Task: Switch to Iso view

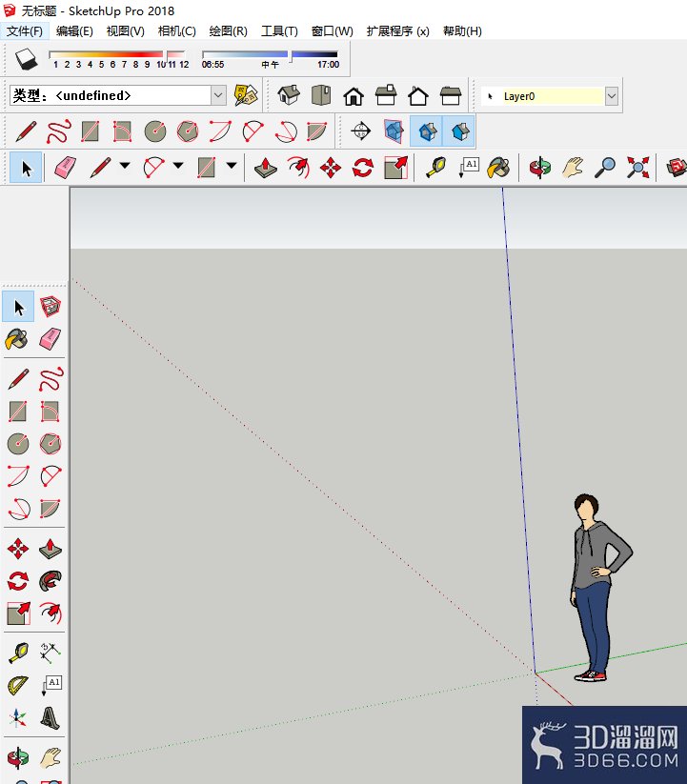Action: (289, 96)
